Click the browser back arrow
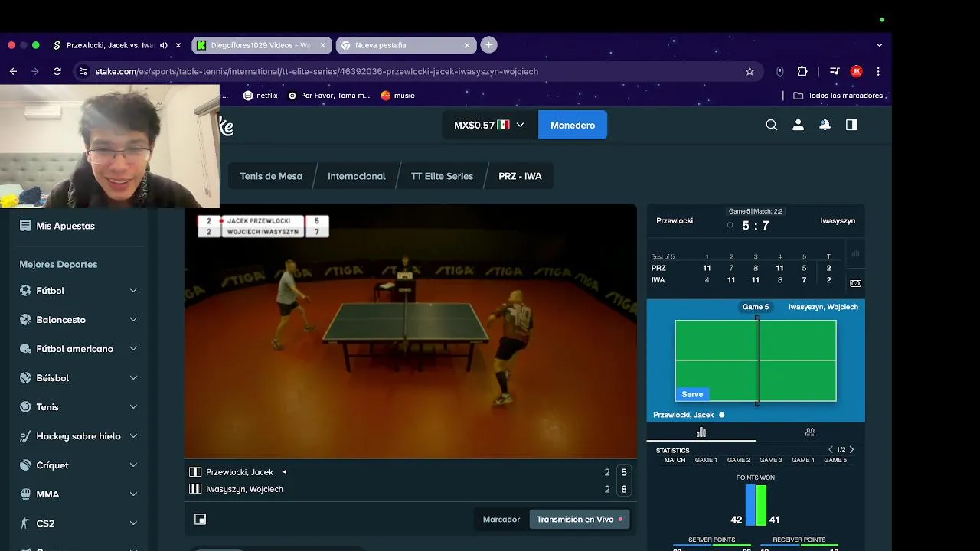The height and width of the screenshot is (551, 980). (13, 71)
